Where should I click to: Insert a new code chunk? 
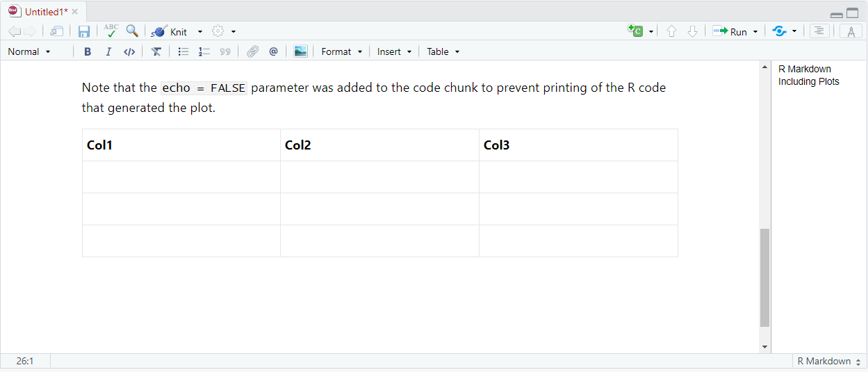635,31
